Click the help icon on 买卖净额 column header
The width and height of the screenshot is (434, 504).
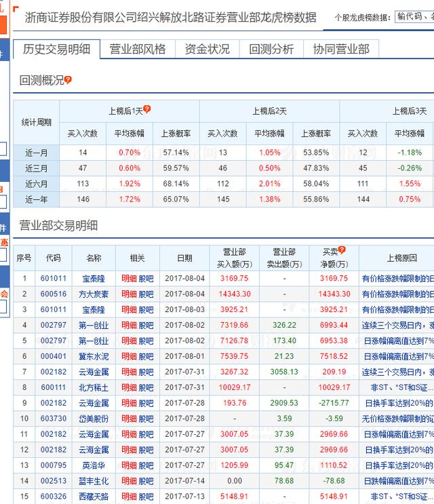pos(342,250)
